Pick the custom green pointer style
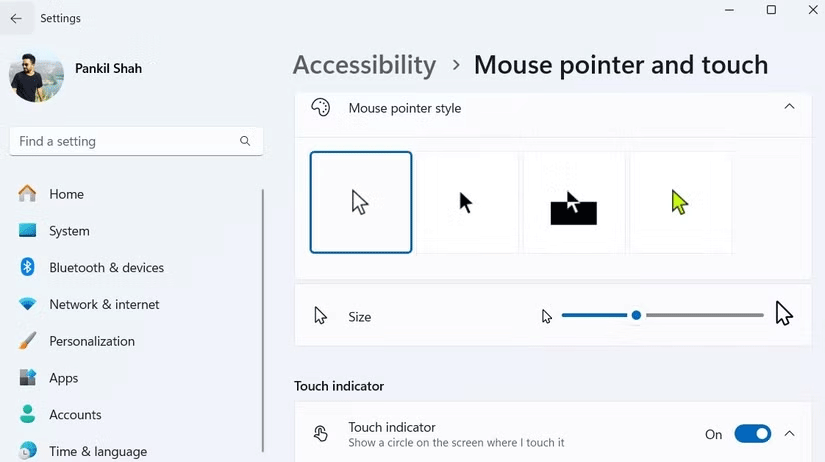This screenshot has width=825, height=462. pyautogui.click(x=680, y=202)
